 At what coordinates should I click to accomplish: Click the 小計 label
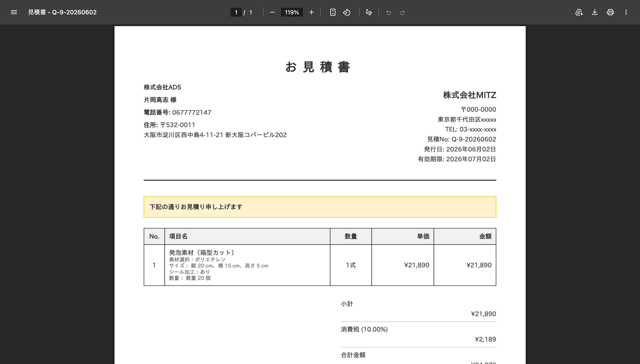point(347,304)
